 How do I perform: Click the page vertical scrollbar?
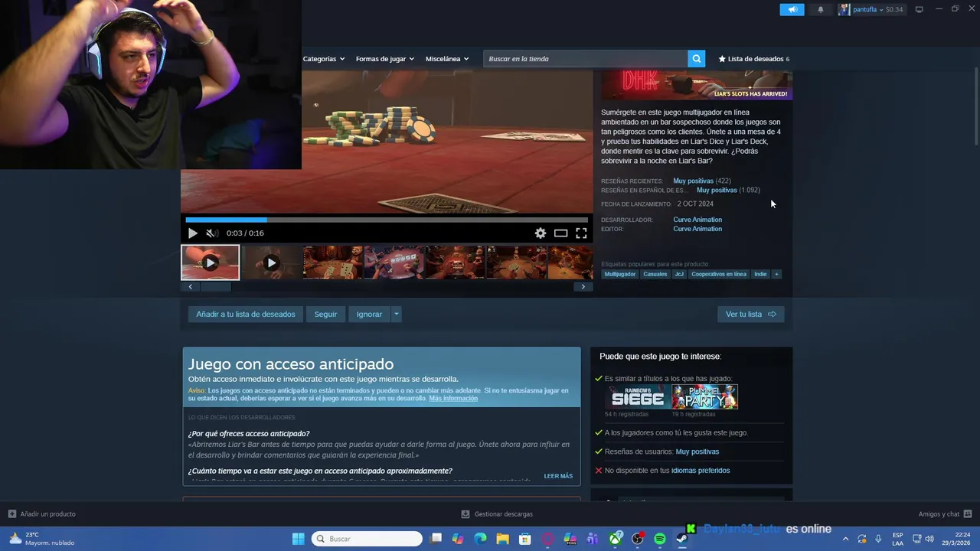point(976,107)
